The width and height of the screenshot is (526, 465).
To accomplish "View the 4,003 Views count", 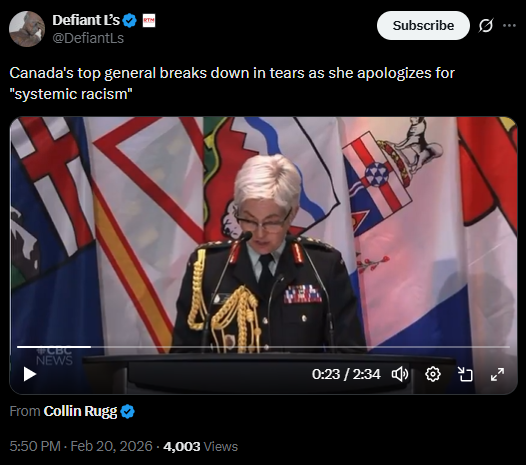I will [x=201, y=447].
